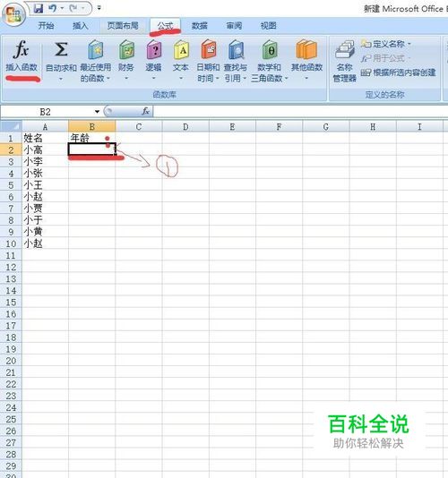Screen dimensions: 448x478
Task: Select column B header
Action: coord(92,126)
